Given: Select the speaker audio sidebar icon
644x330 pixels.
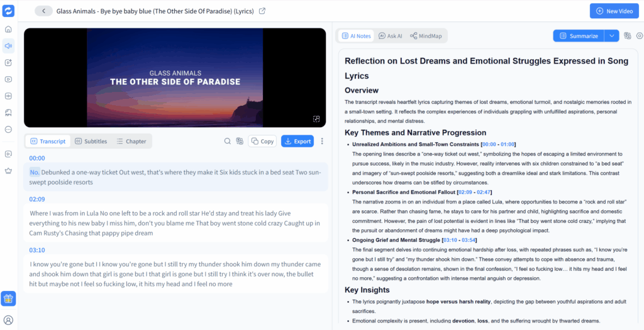Looking at the screenshot, I should point(8,46).
